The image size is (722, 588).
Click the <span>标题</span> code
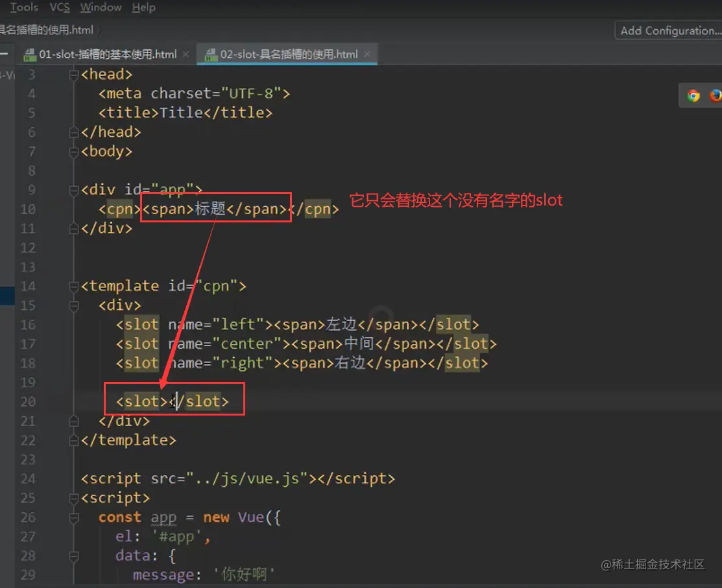(x=215, y=209)
